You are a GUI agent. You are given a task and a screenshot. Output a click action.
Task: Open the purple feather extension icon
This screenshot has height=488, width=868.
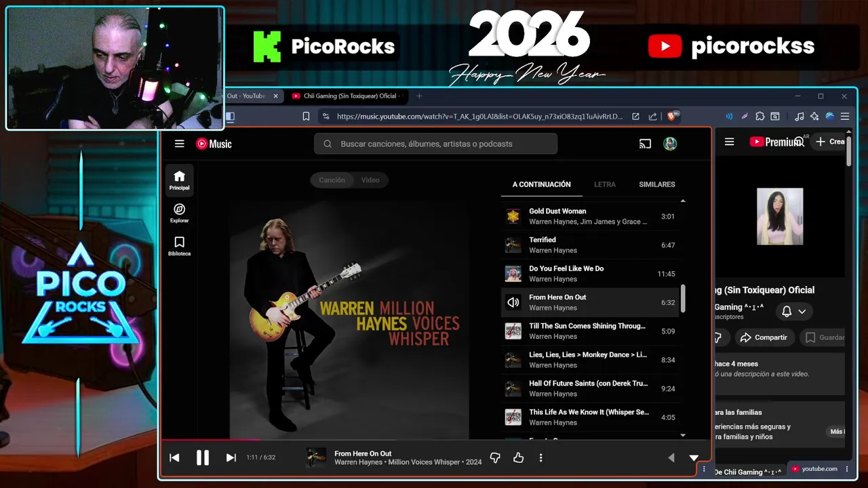point(744,117)
